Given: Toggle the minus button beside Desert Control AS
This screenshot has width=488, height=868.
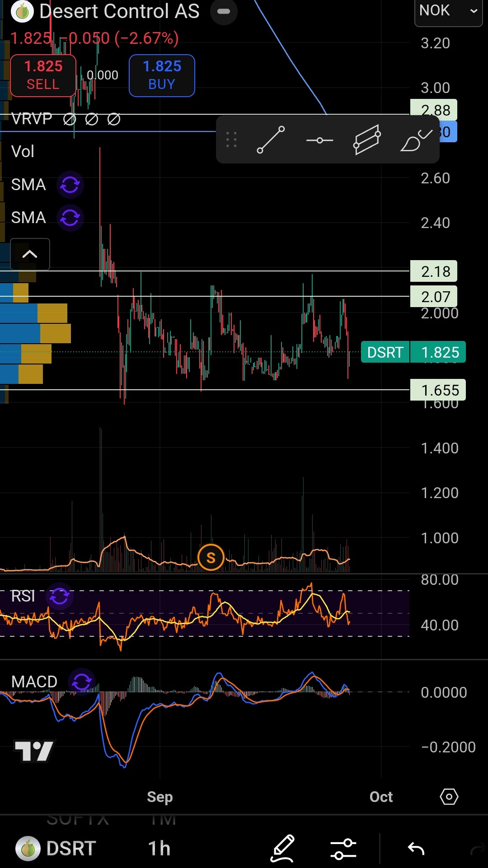Looking at the screenshot, I should coord(224,11).
